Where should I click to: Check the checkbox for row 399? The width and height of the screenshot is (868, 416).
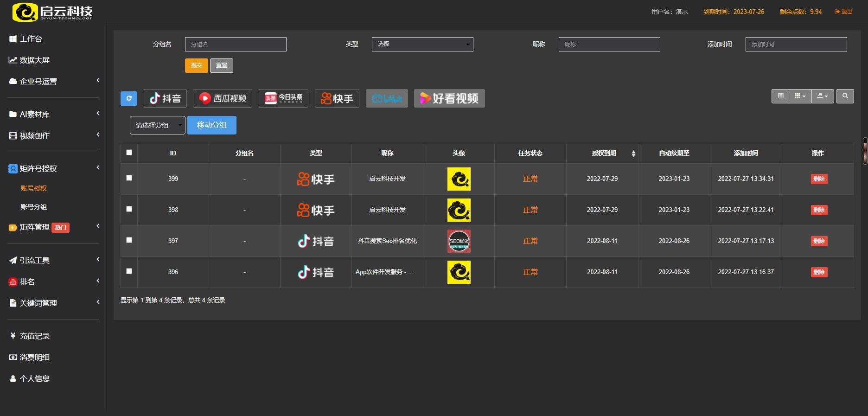(129, 178)
